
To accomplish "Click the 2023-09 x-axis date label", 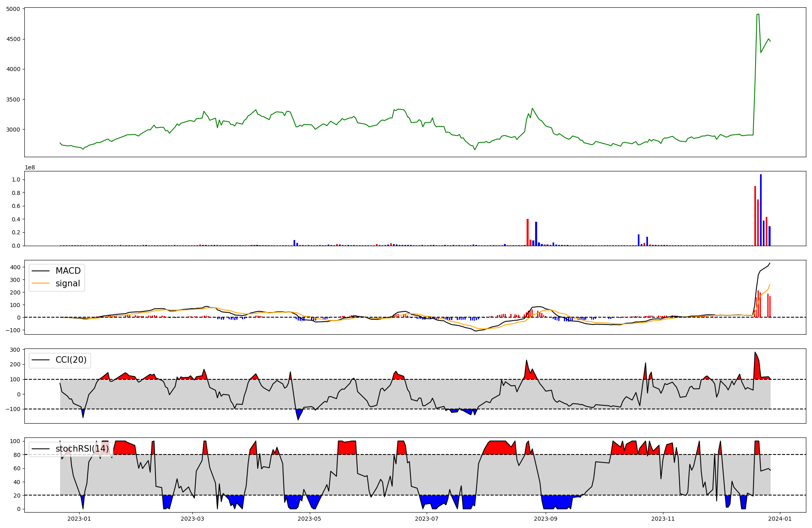I will click(545, 518).
